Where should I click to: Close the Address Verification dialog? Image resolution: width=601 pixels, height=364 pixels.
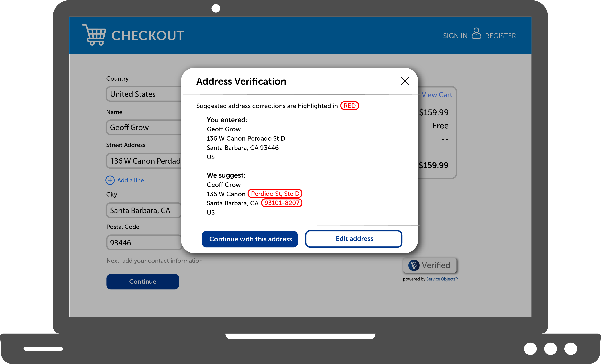click(x=405, y=81)
